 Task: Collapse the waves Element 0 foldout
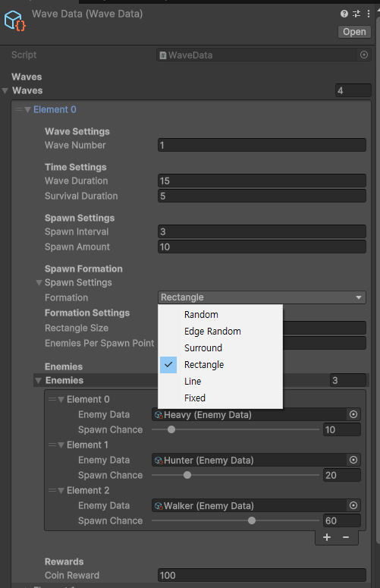pyautogui.click(x=27, y=110)
